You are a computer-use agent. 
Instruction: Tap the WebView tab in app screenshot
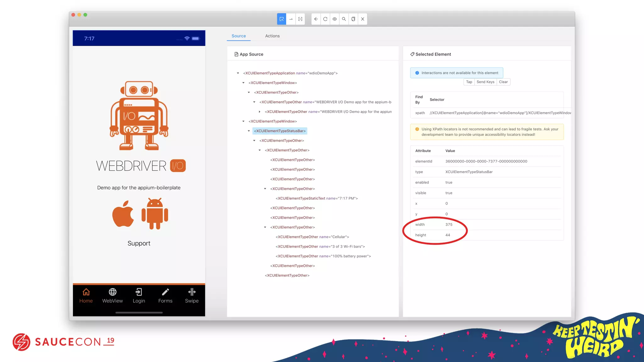(113, 296)
